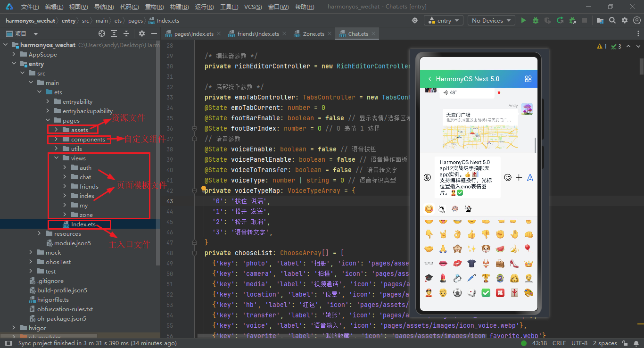Run the app with green play button
644x348 pixels.
(x=523, y=21)
